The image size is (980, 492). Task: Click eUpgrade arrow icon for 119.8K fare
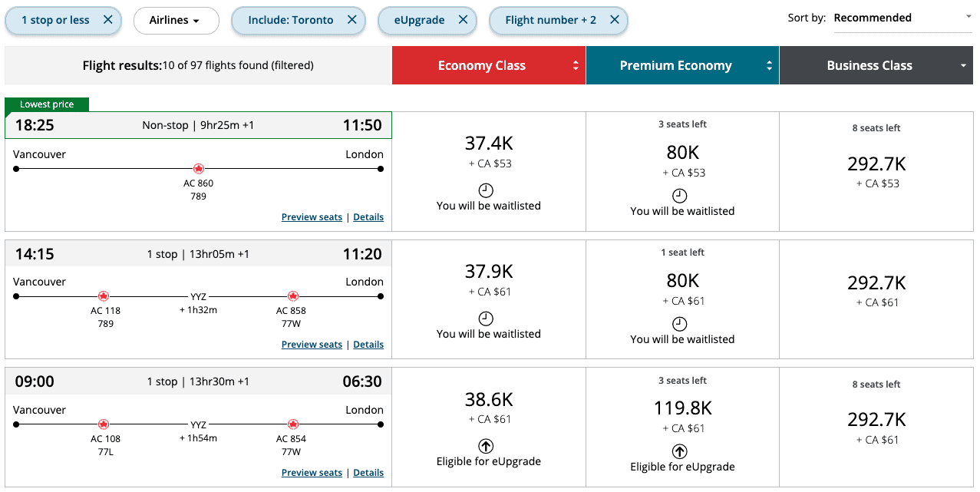coord(679,451)
